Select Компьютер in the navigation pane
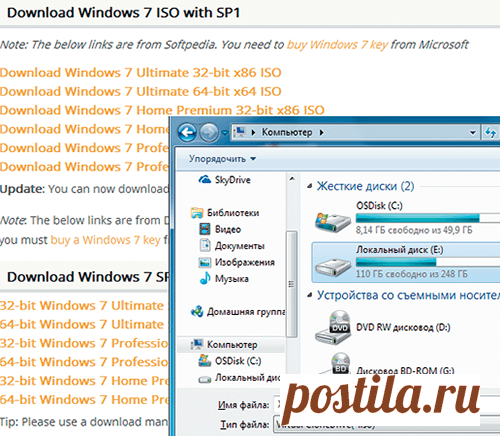The image size is (500, 436). [232, 345]
